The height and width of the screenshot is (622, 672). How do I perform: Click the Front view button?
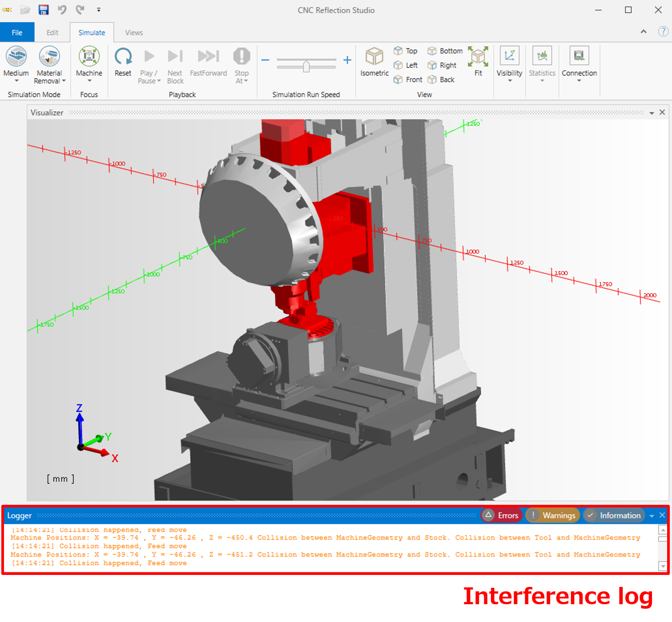[407, 79]
